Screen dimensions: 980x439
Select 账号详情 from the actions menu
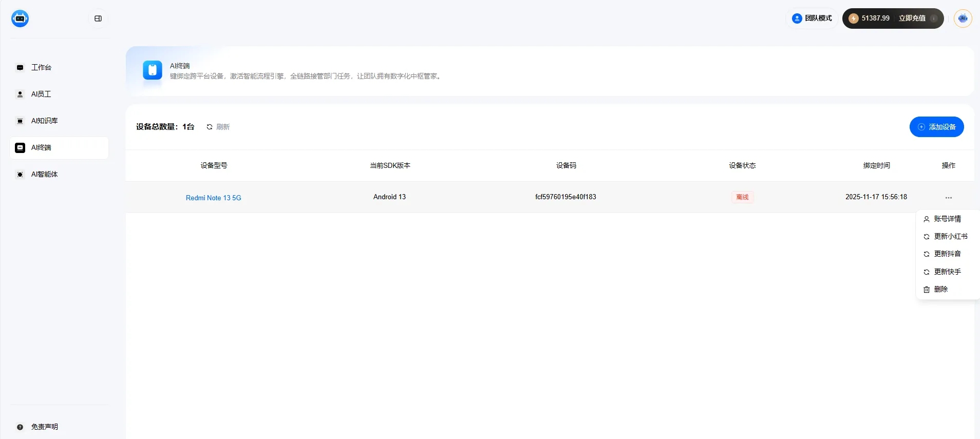[x=947, y=219]
